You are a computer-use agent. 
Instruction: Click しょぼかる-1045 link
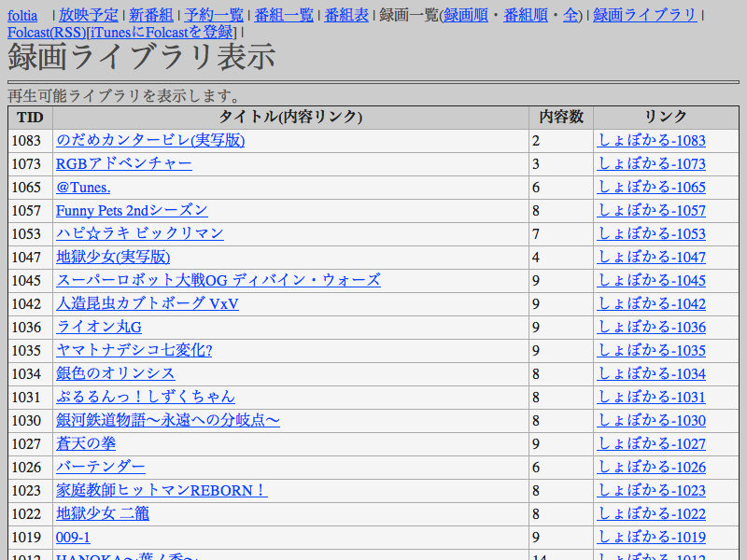tap(651, 280)
